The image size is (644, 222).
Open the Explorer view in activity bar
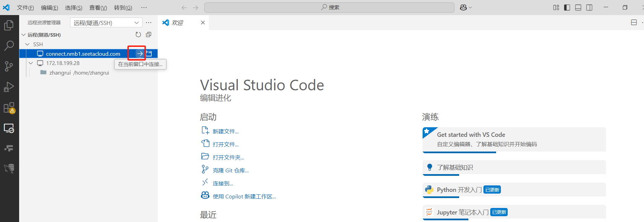(9, 25)
